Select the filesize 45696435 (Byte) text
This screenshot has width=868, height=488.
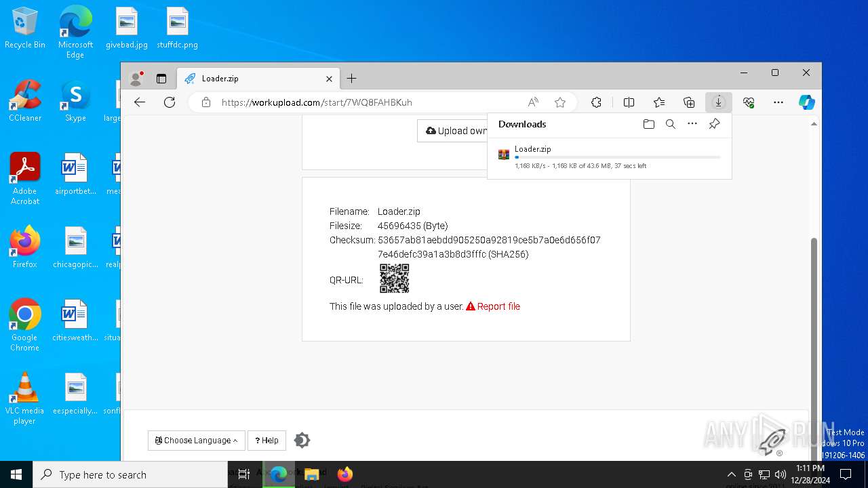[x=412, y=226]
